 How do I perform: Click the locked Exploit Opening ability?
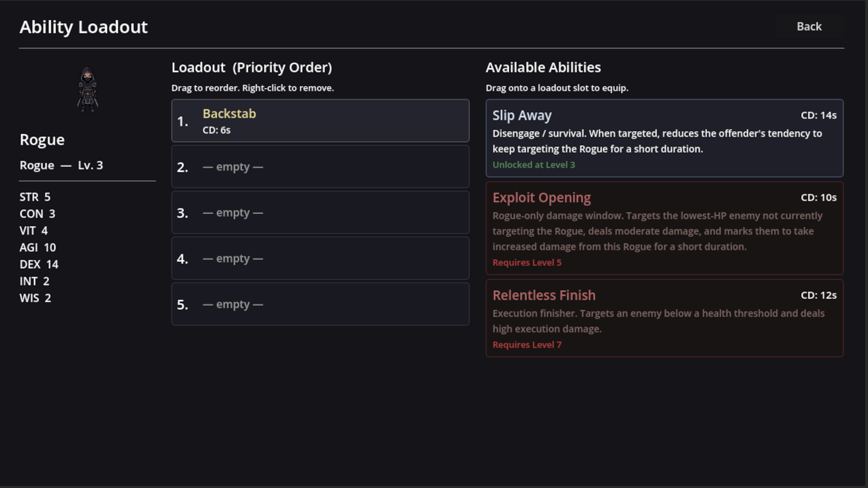(664, 228)
